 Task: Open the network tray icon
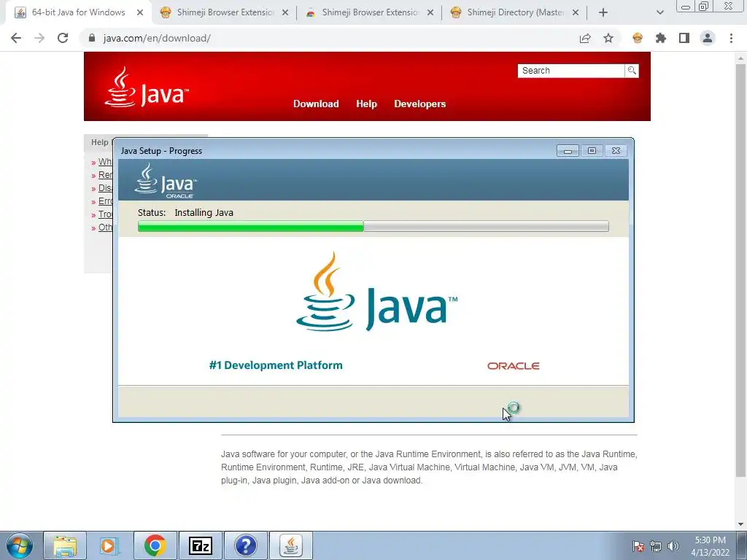pyautogui.click(x=656, y=546)
